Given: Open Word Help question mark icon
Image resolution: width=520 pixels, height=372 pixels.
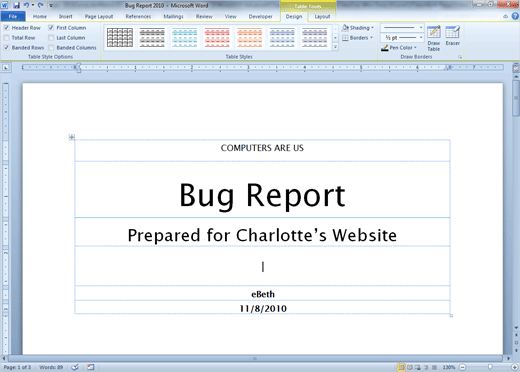Looking at the screenshot, I should point(515,16).
